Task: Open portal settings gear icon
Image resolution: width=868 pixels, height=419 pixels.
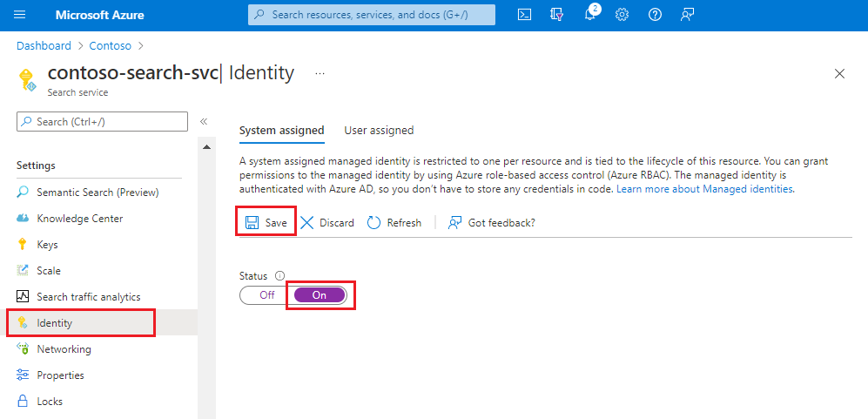Action: 622,15
